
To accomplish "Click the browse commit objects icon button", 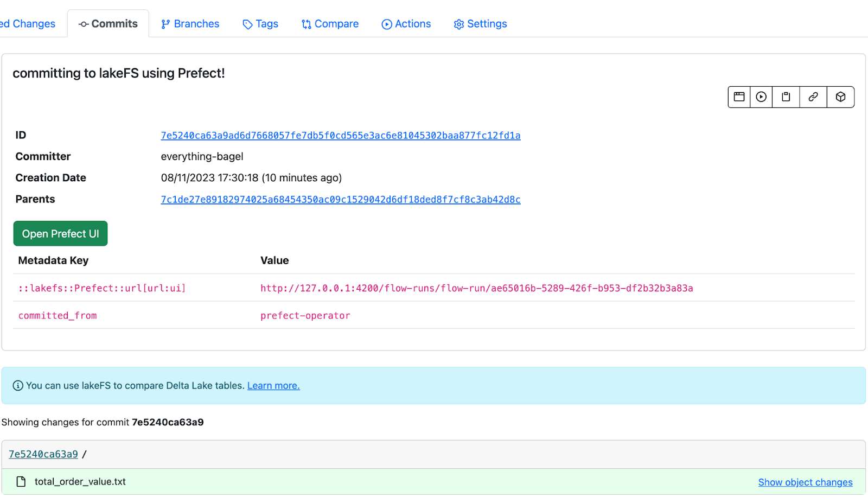I will pos(739,97).
